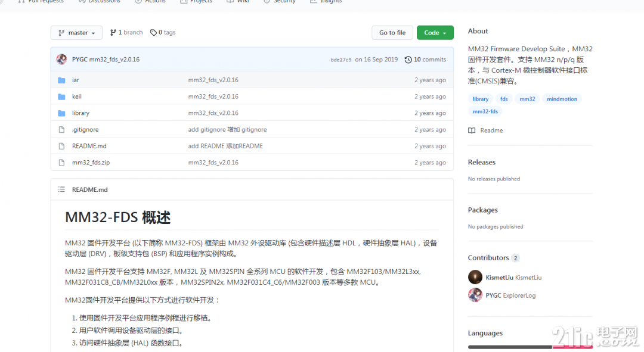Click the tag icon beside '0 tags'
Screen dimensions: 644x352
coord(153,32)
